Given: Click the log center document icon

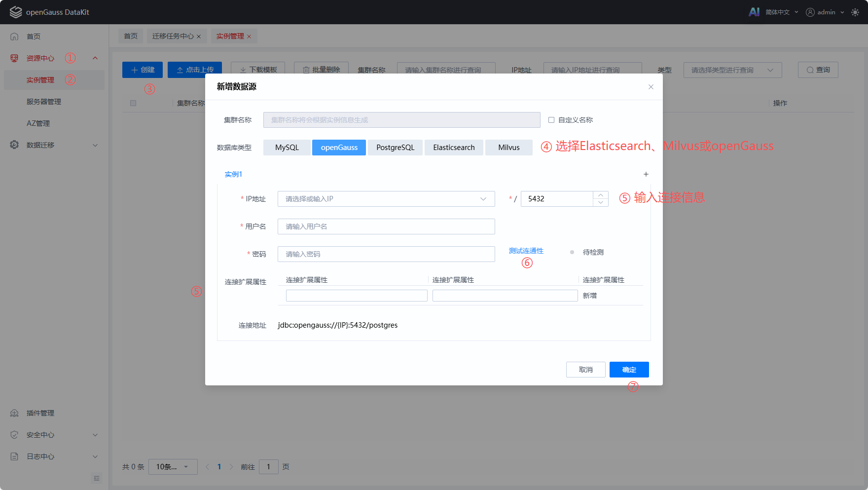Looking at the screenshot, I should (14, 456).
